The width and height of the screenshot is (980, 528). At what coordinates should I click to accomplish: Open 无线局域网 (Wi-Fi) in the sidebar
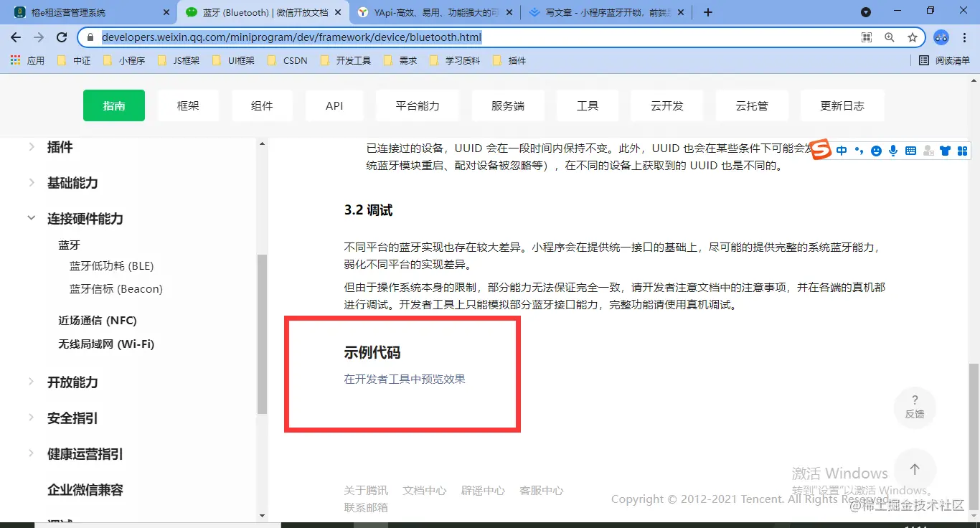pos(106,344)
